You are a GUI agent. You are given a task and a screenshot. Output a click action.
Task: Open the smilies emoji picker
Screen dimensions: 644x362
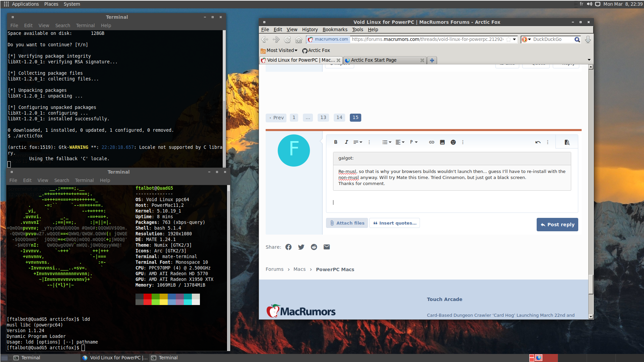[x=453, y=142]
